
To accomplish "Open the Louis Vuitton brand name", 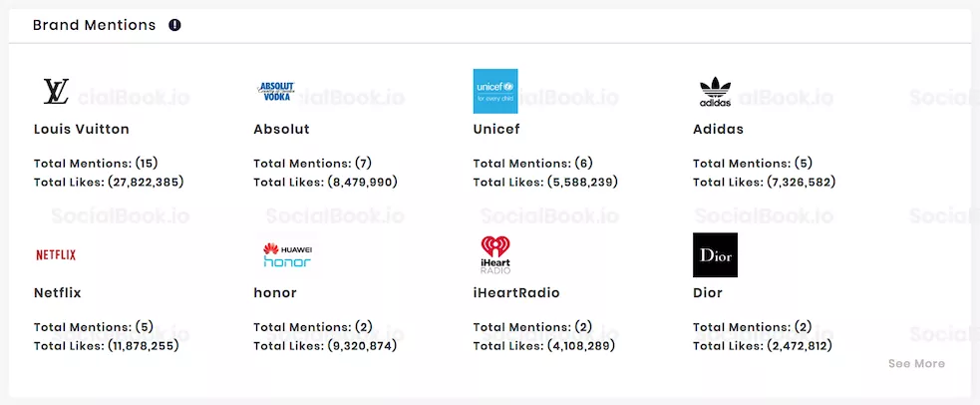I will point(81,130).
